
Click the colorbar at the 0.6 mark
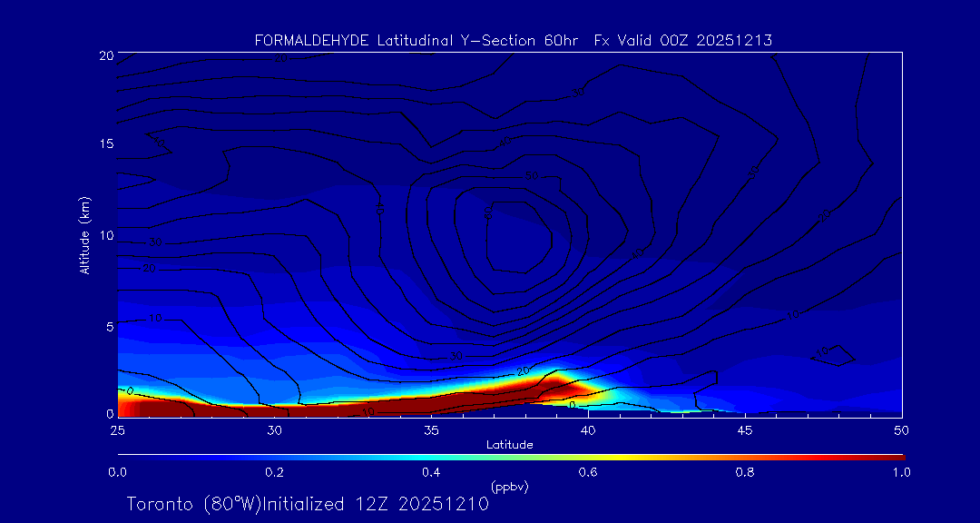pyautogui.click(x=588, y=456)
